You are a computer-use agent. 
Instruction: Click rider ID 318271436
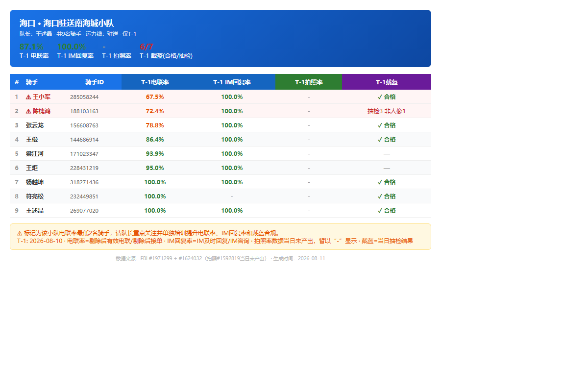coord(84,182)
